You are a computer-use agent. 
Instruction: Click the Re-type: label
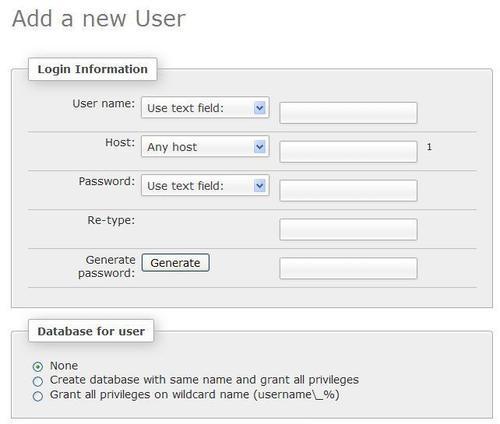[x=111, y=220]
